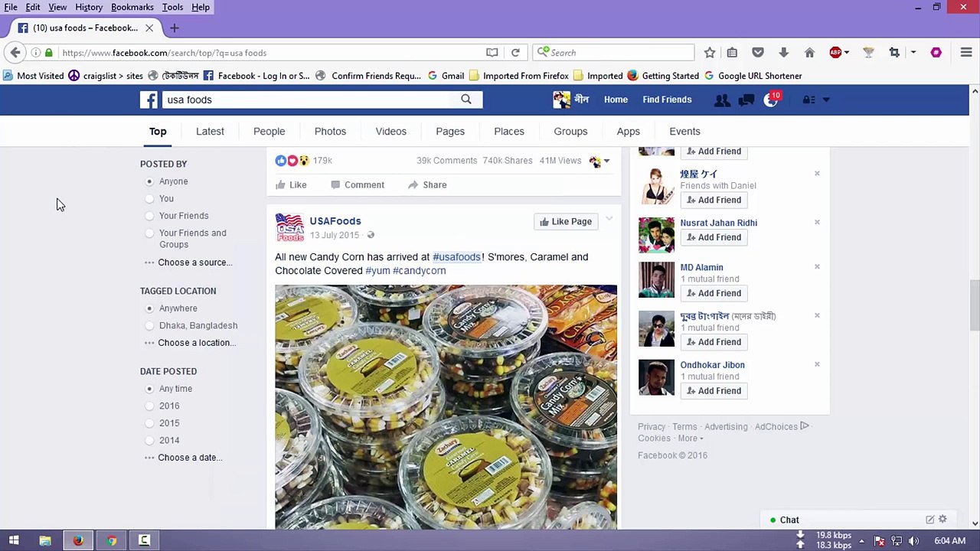Open the History menu

89,7
